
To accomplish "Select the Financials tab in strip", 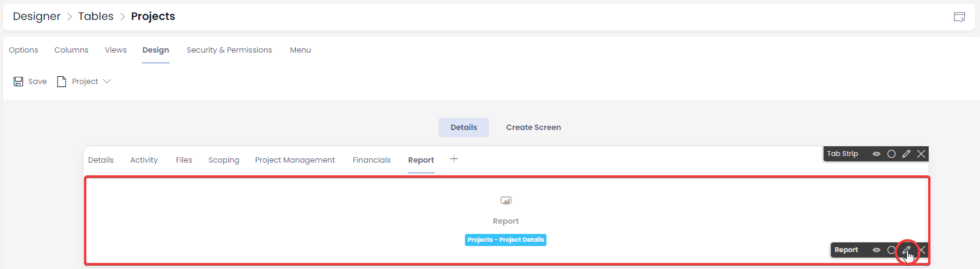I will coord(372,160).
